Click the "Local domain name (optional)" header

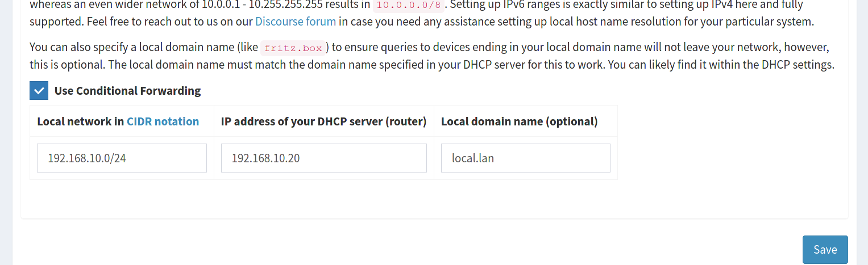[519, 121]
